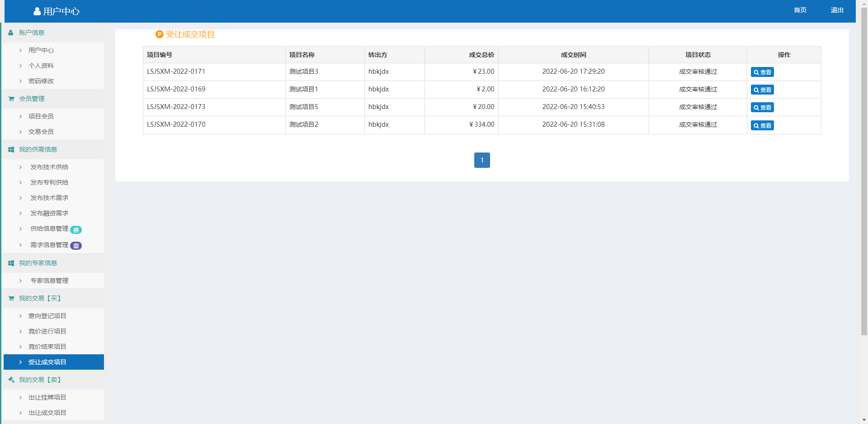Click the 我的专家信息 grid icon
The height and width of the screenshot is (424, 868).
pyautogui.click(x=11, y=263)
